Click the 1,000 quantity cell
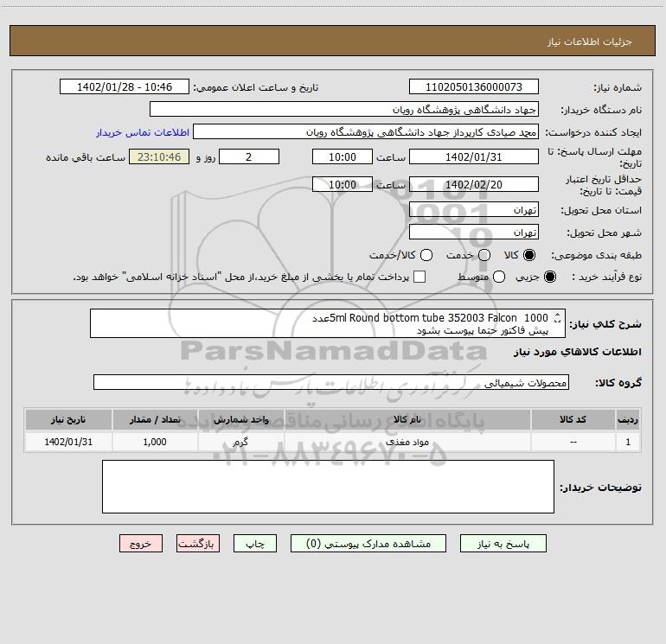 155,442
